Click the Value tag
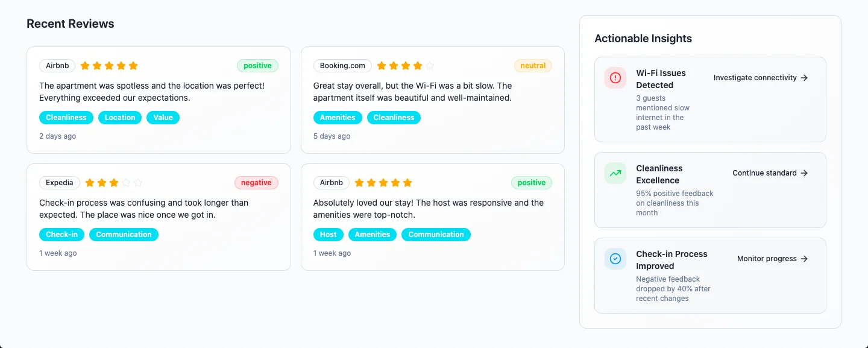 [163, 117]
